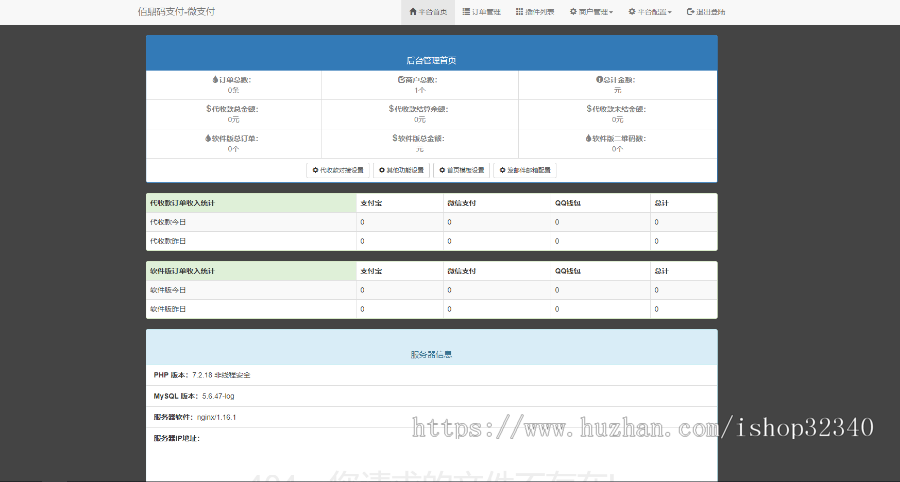
Task: Click the 微支付 brand title link
Action: click(x=176, y=11)
